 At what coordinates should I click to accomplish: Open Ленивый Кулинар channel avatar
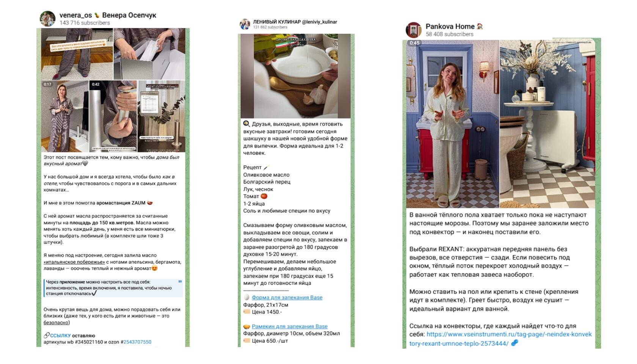(x=245, y=24)
